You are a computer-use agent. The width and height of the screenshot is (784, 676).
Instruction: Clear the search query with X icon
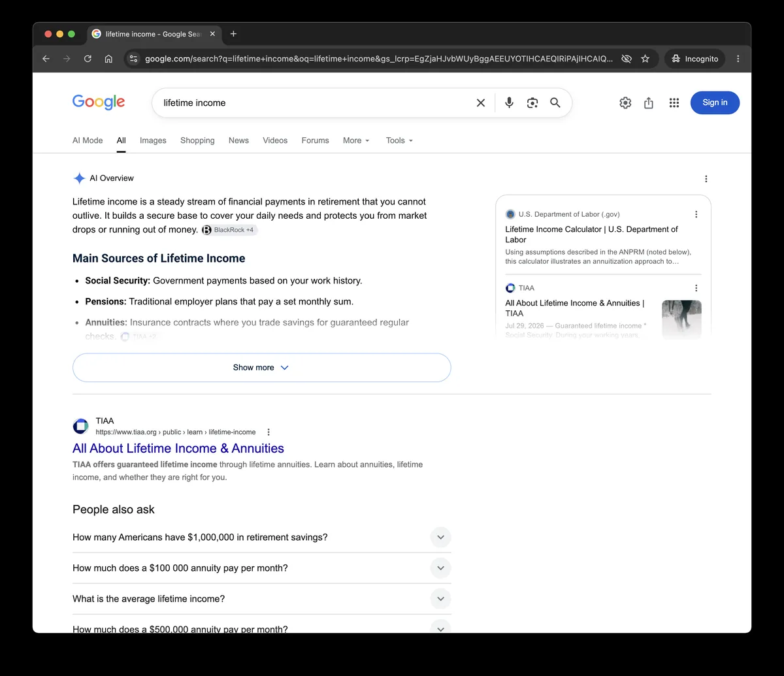pos(481,103)
